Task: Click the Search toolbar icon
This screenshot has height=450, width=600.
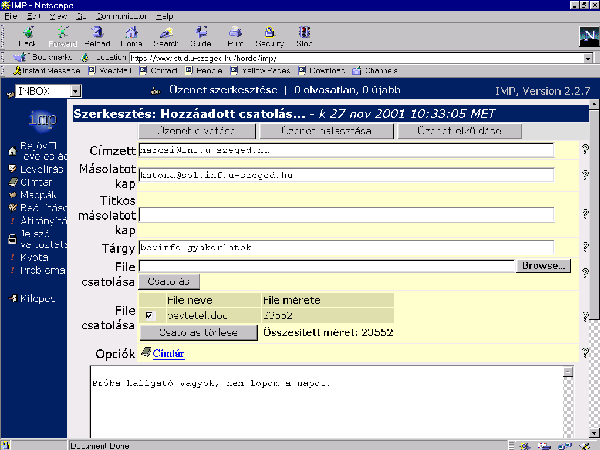Action: coord(165,34)
